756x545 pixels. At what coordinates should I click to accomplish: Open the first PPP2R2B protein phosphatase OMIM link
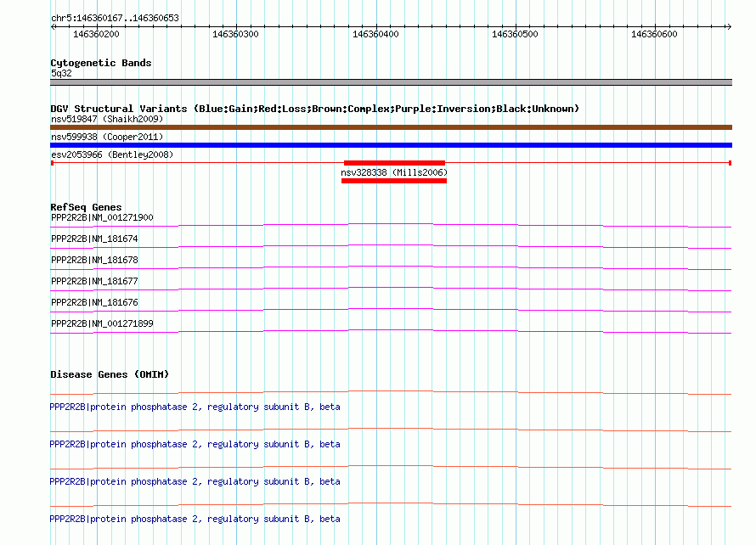pos(195,407)
